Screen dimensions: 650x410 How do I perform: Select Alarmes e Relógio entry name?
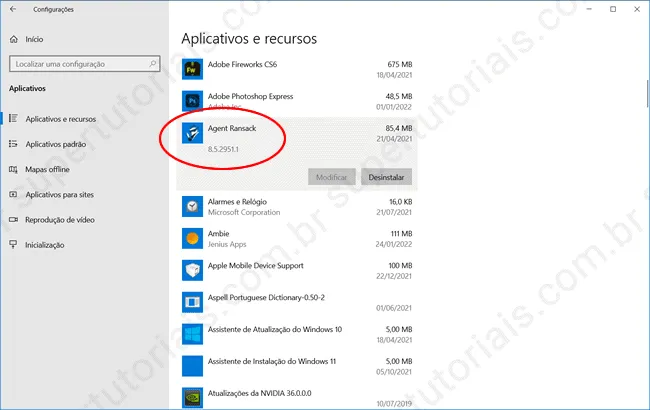(x=237, y=201)
